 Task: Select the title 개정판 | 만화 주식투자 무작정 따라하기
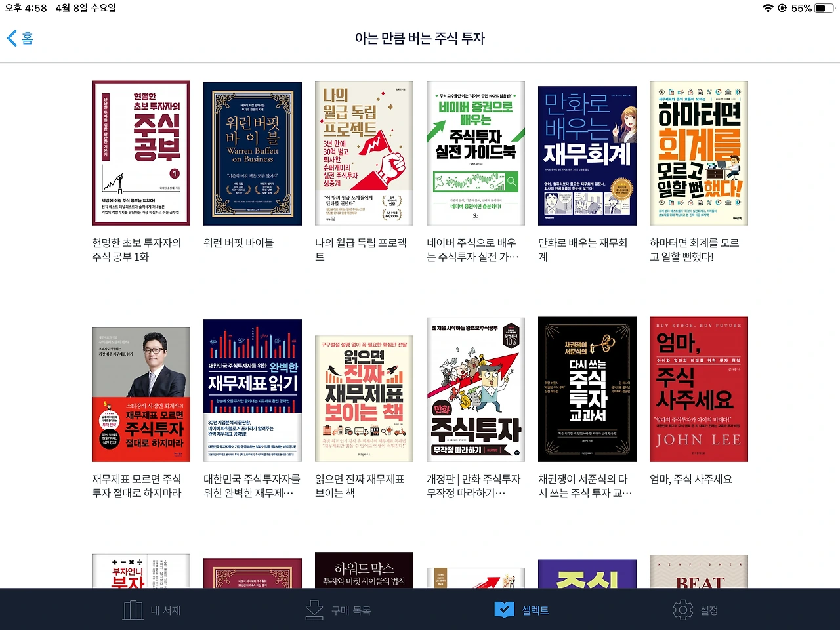pos(474,486)
